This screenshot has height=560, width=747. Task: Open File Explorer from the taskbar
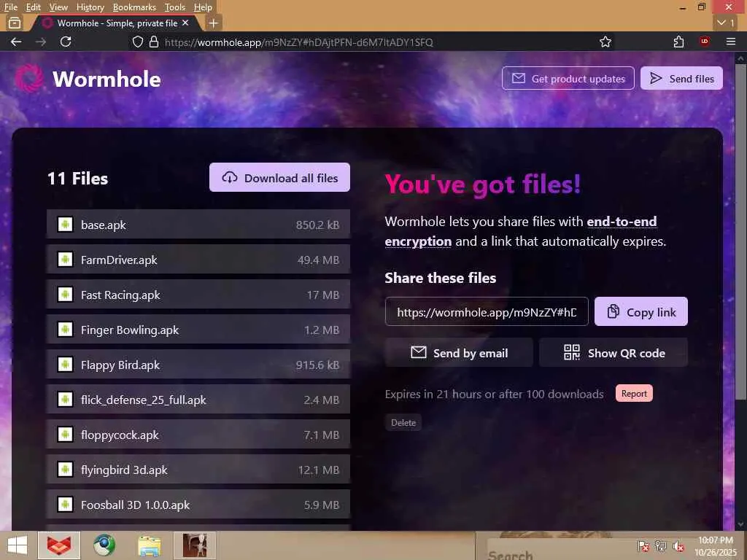point(150,545)
